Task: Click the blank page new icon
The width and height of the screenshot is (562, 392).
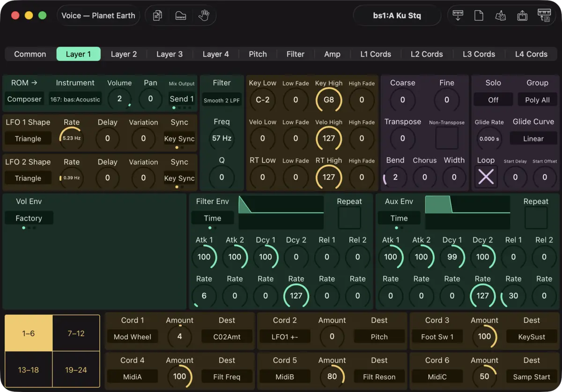Action: point(479,15)
